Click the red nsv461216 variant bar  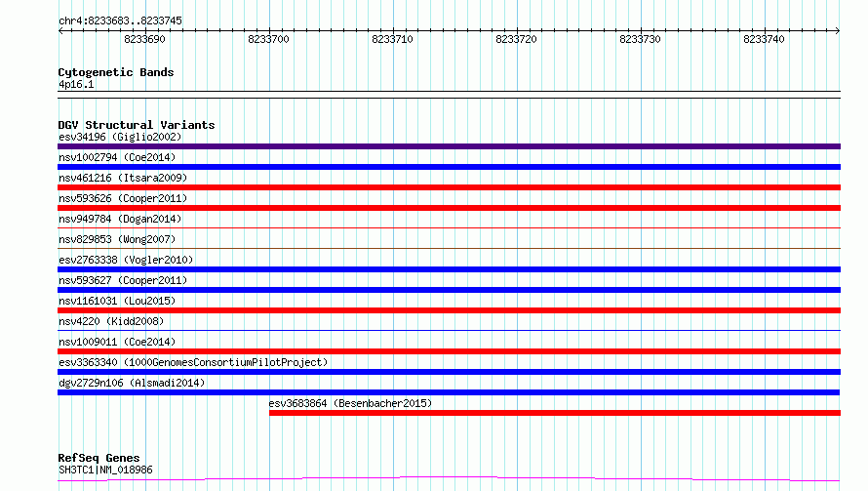pos(449,187)
